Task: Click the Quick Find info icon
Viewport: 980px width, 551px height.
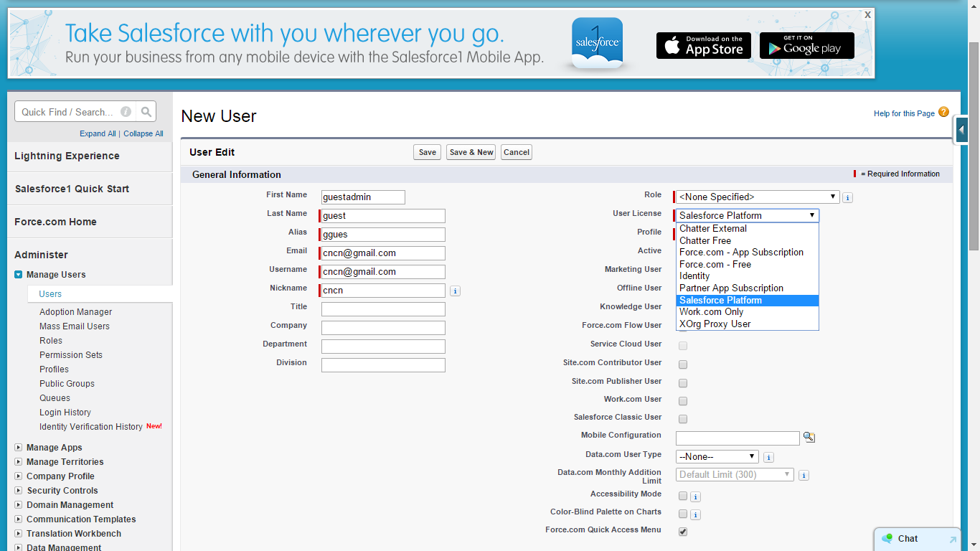Action: (x=126, y=112)
